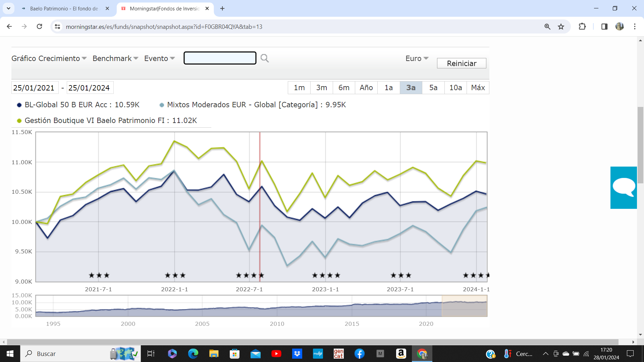The image size is (644, 362).
Task: Open the tab search chevron
Action: (x=8, y=8)
